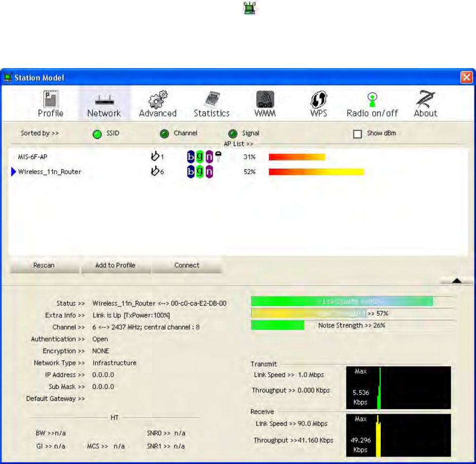
Task: Sort AP list by Signal
Action: point(233,134)
